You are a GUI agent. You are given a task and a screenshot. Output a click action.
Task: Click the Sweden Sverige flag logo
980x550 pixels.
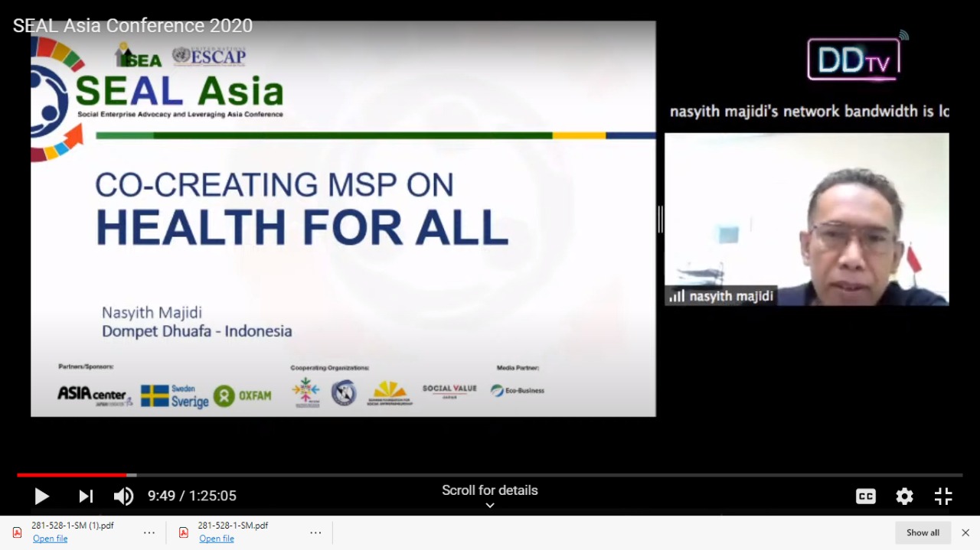[x=175, y=395]
